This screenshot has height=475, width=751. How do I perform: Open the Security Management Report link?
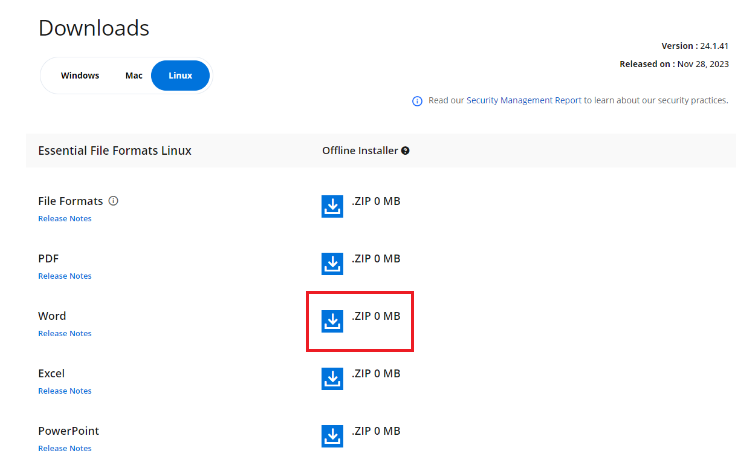pyautogui.click(x=523, y=101)
